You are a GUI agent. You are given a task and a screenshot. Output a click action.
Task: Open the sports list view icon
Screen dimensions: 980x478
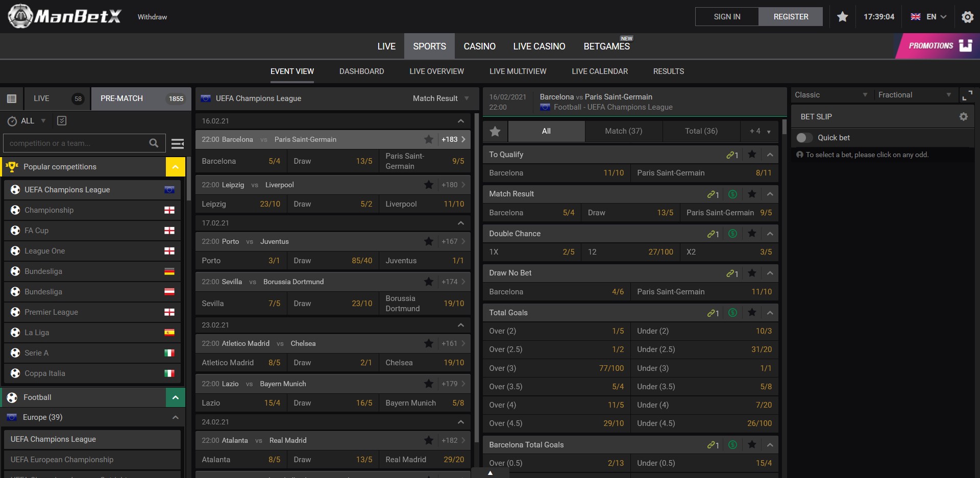12,98
